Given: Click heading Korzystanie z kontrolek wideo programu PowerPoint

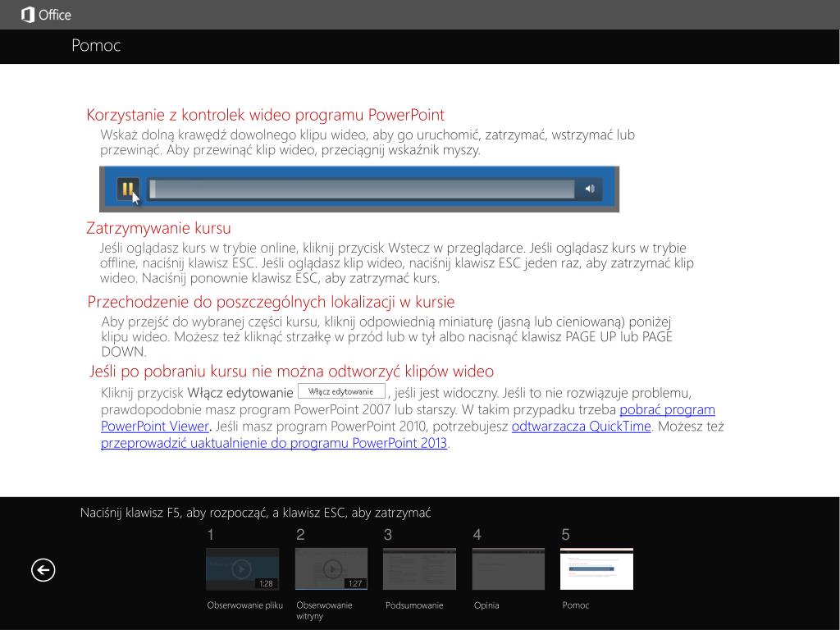Looking at the screenshot, I should pyautogui.click(x=265, y=115).
